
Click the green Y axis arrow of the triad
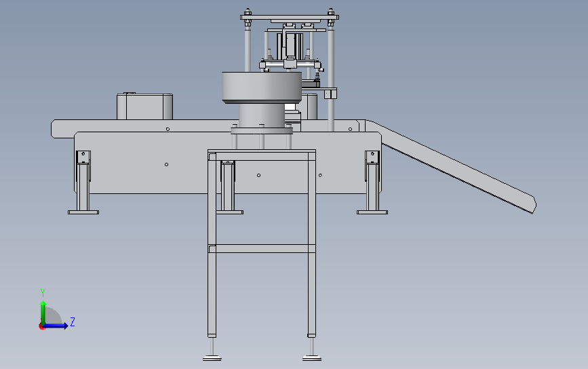43,312
